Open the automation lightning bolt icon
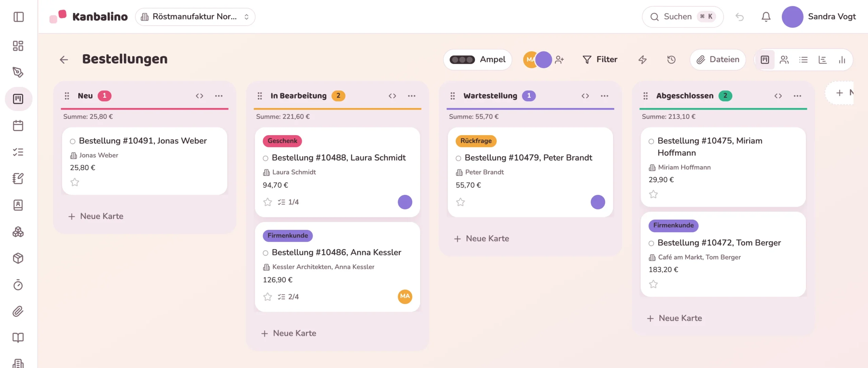 (x=643, y=60)
